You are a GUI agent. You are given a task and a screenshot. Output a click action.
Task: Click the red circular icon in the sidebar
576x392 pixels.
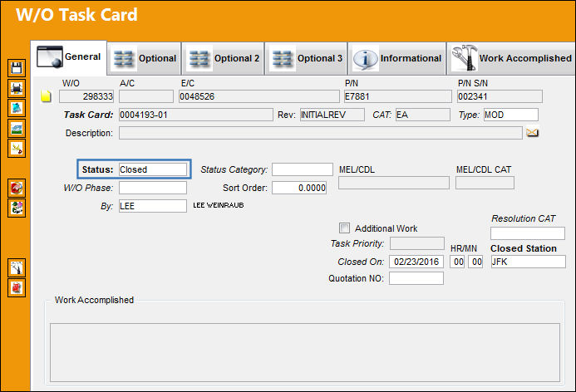17,189
